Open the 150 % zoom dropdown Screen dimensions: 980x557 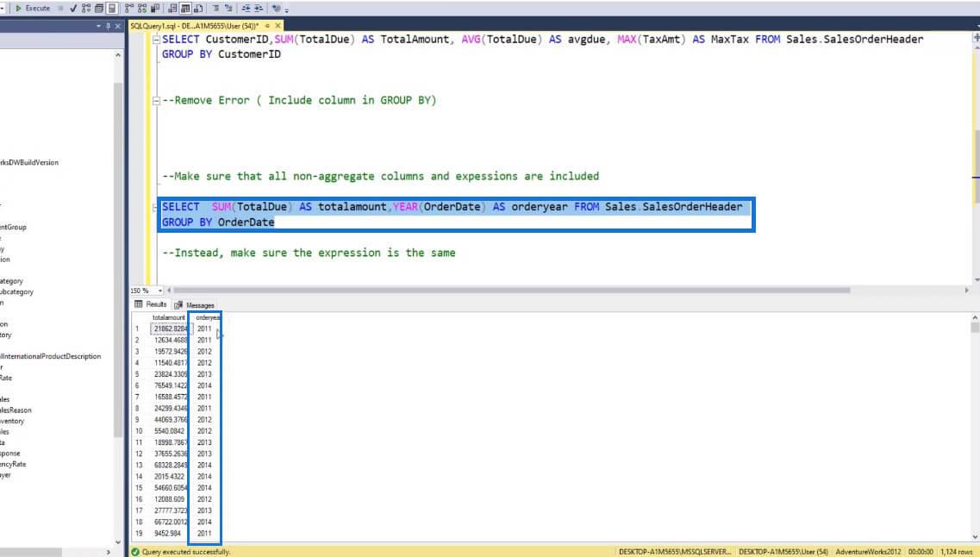pyautogui.click(x=160, y=291)
